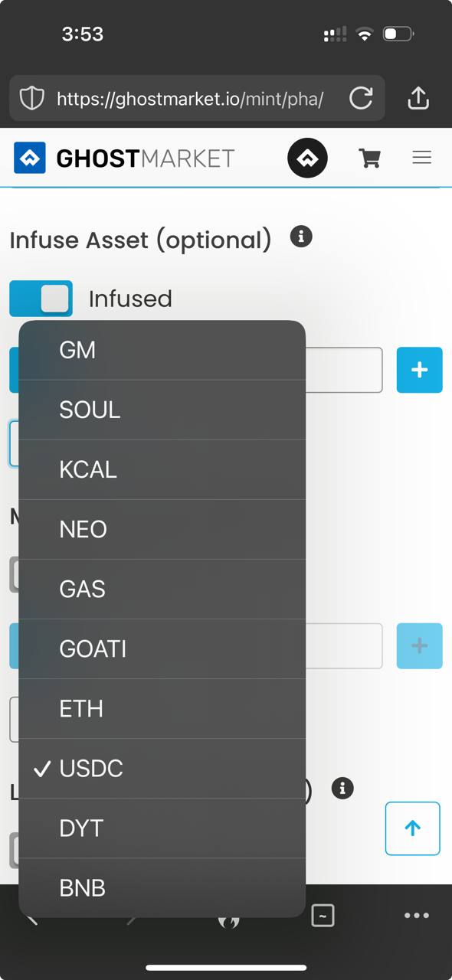Viewport: 452px width, 980px height.
Task: Click the scroll-to-top arrow button
Action: click(x=413, y=828)
